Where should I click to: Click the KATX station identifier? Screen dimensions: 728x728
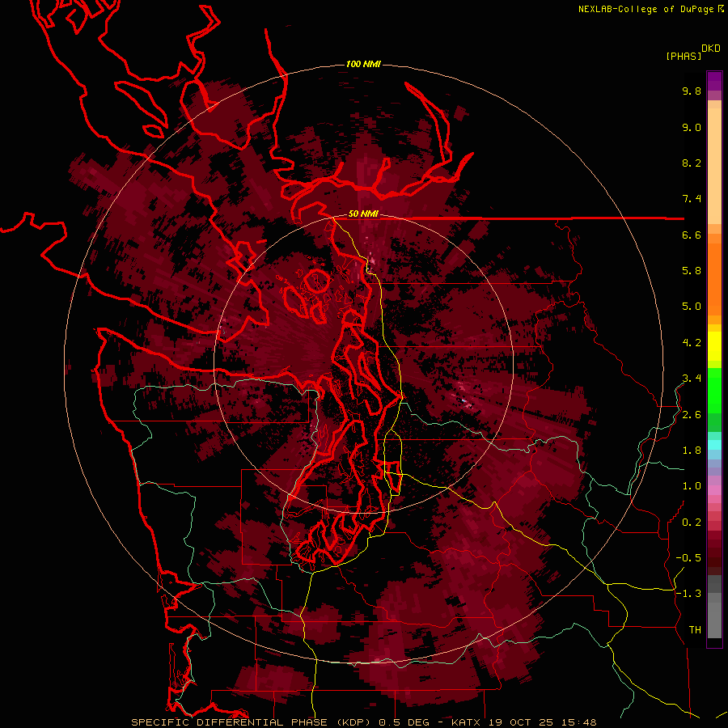[467, 722]
